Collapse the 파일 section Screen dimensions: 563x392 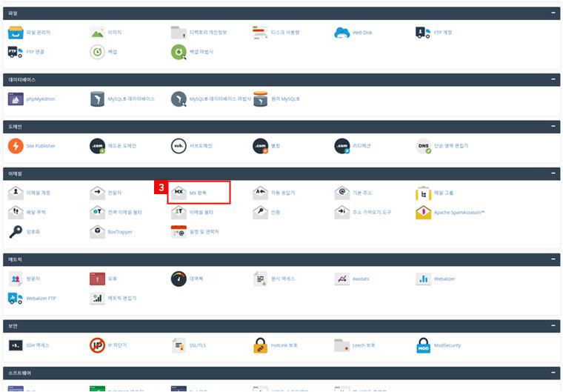tap(553, 13)
